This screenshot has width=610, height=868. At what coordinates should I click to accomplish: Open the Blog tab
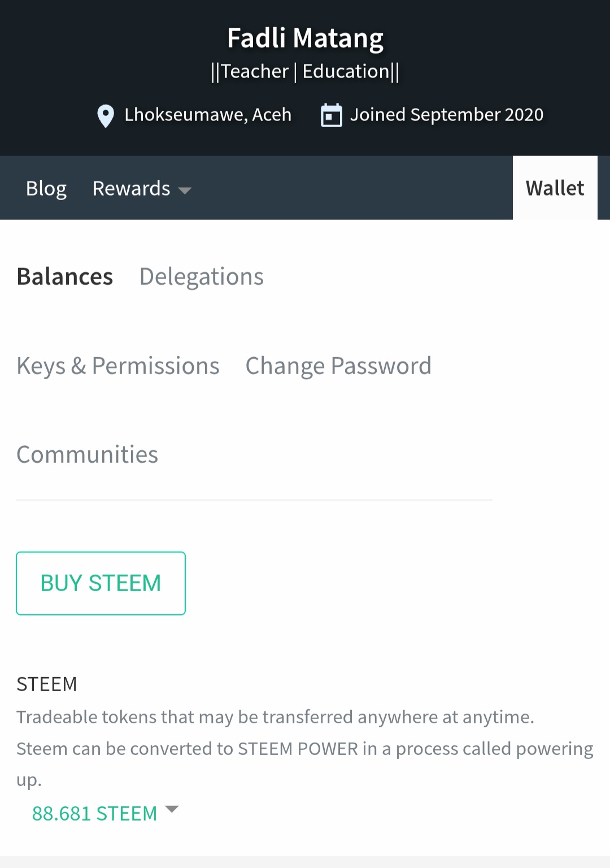46,188
